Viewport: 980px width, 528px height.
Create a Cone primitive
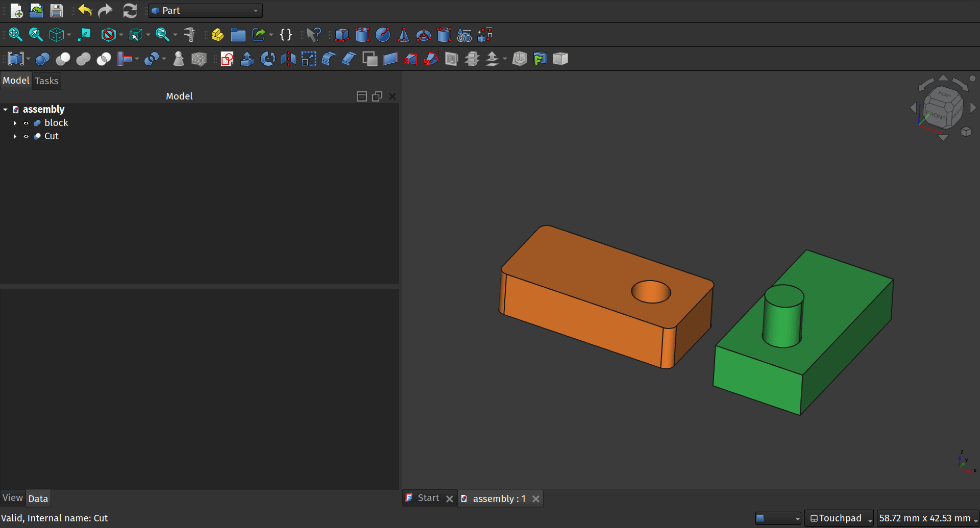(x=403, y=35)
